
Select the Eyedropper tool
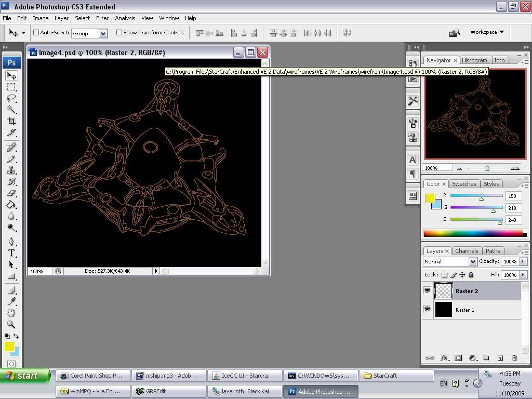[11, 301]
